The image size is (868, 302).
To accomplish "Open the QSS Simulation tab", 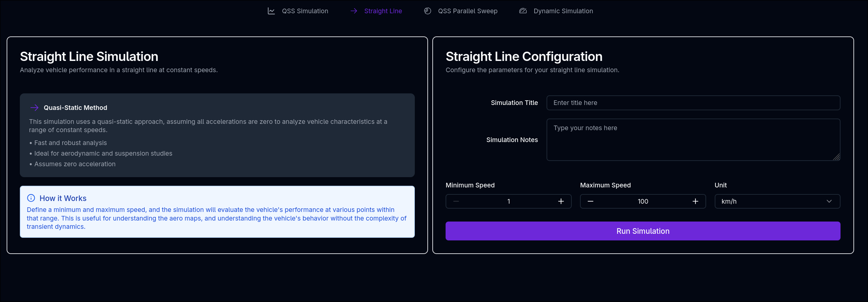I will click(x=298, y=11).
